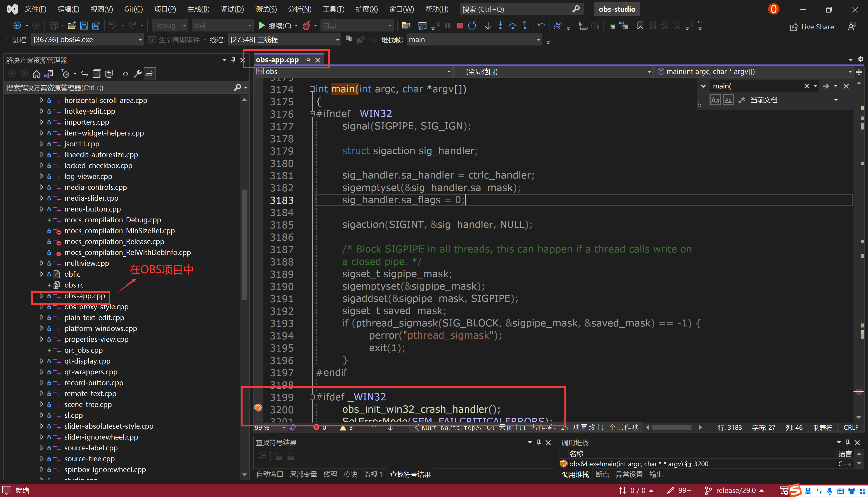This screenshot has width=868, height=497.
Task: Pause debugging with the Break All icon
Action: tap(448, 25)
